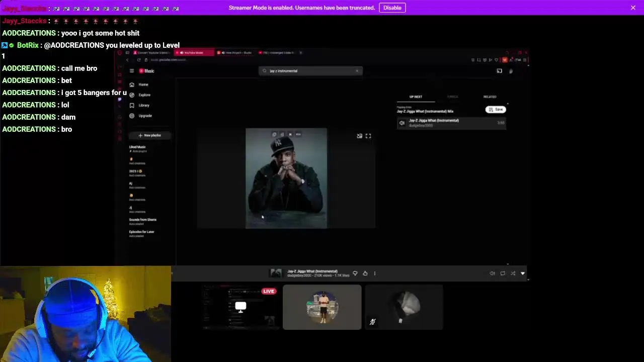The width and height of the screenshot is (644, 362).
Task: Open the Liked Music playlist
Action: pos(138,148)
